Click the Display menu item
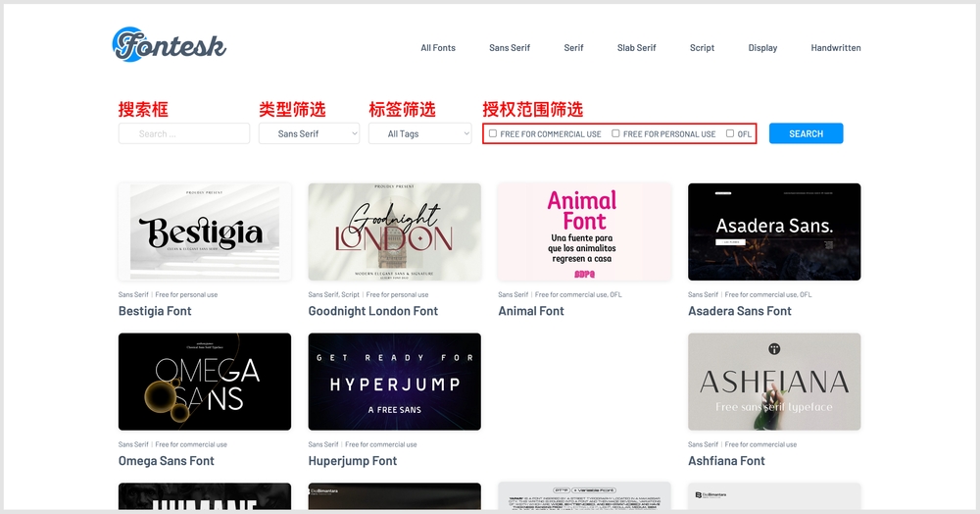980x514 pixels. [762, 48]
